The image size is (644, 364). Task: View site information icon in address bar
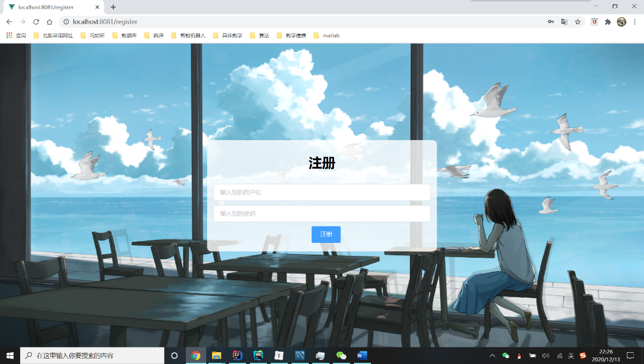[x=66, y=22]
